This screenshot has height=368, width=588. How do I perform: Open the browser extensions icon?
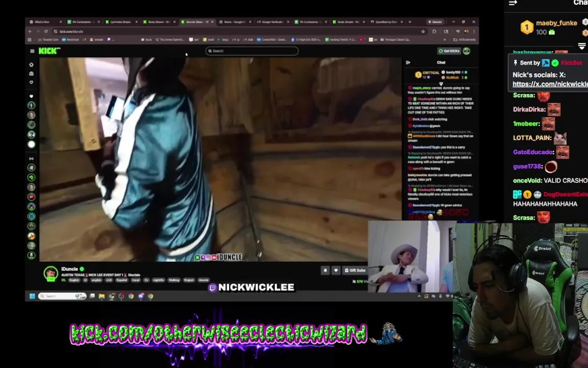(434, 32)
